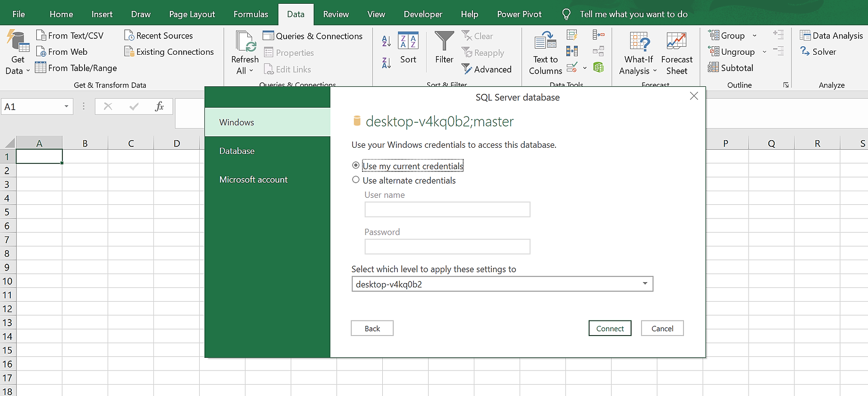Viewport: 868px width, 396px height.
Task: Run Flash Fill
Action: click(x=572, y=35)
